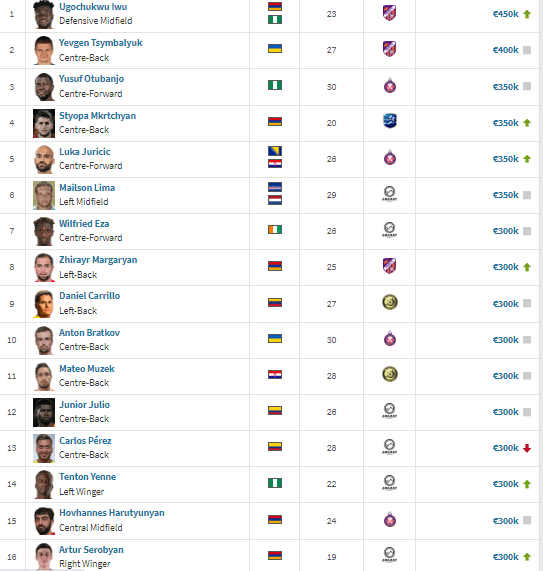The image size is (543, 571).
Task: Click grey unchanged indicator beside Yevgen Tsymbalyuk's value
Action: (527, 50)
